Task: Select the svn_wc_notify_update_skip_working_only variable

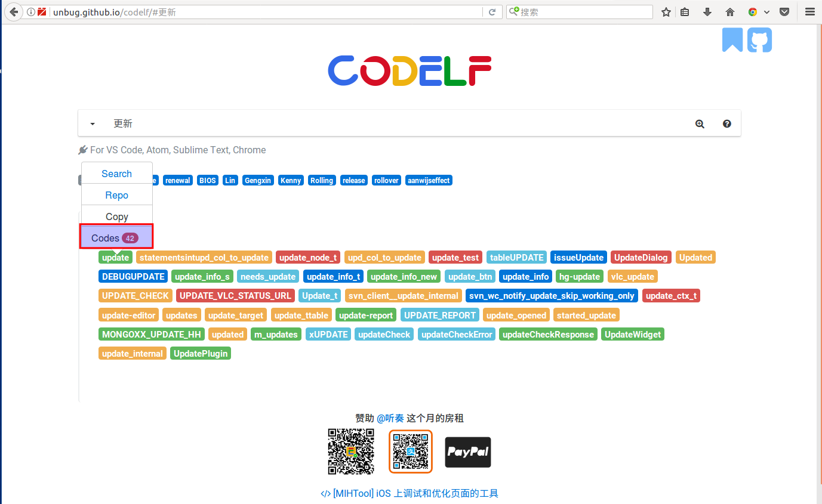Action: click(552, 296)
